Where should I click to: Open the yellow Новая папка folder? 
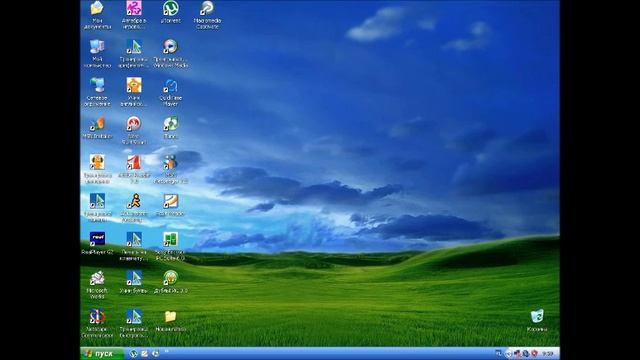(171, 316)
